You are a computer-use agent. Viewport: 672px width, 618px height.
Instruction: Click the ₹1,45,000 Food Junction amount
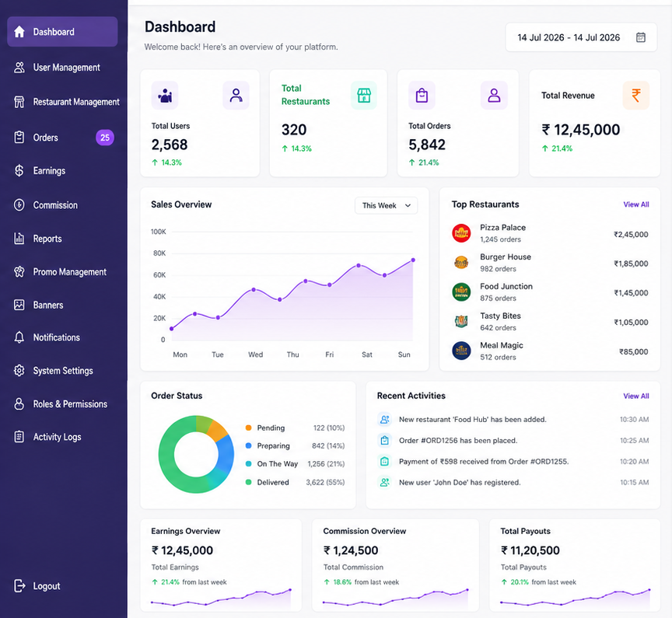[x=631, y=293]
